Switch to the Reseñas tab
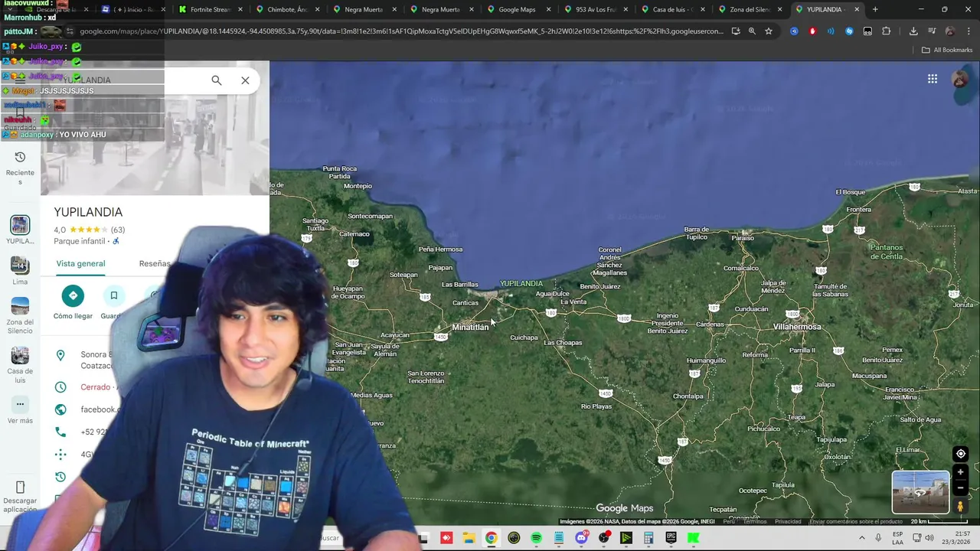This screenshot has width=980, height=551. [x=155, y=263]
